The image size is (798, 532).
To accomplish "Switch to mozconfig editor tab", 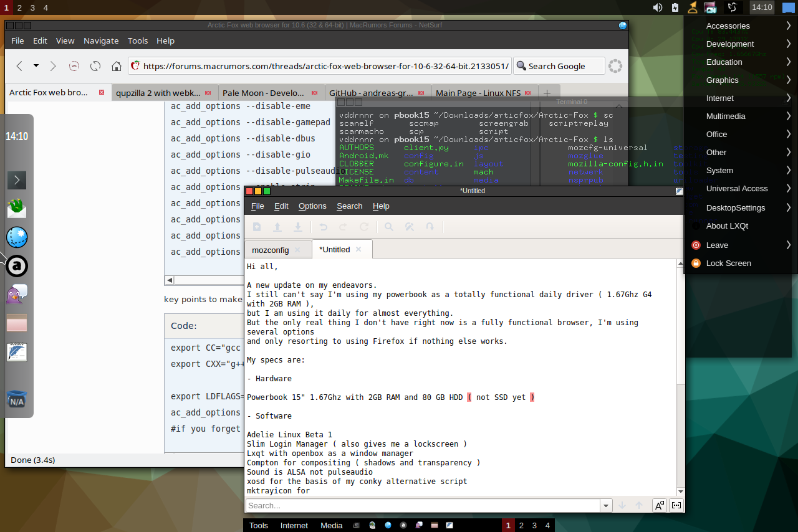I will [271, 250].
